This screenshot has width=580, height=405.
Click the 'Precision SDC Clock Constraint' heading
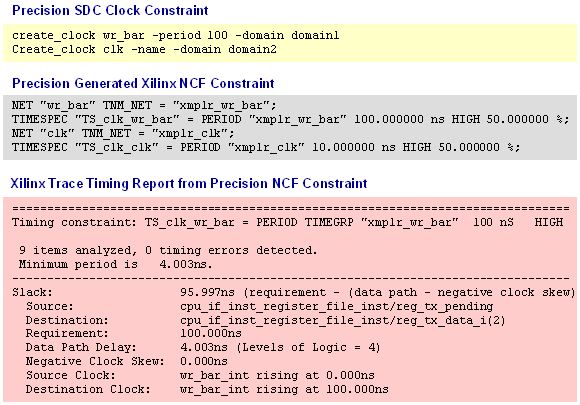coord(110,10)
